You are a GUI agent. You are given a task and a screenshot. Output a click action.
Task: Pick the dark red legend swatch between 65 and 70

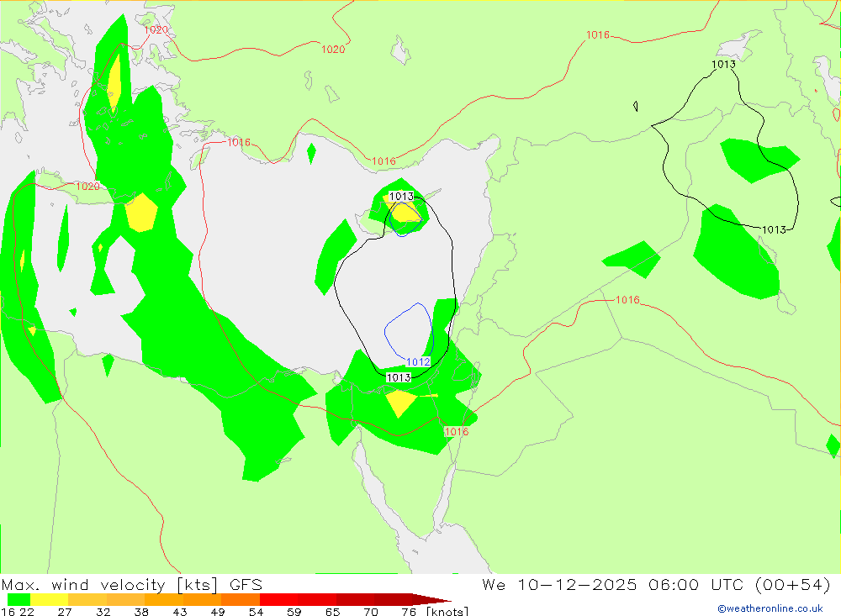coord(355,599)
